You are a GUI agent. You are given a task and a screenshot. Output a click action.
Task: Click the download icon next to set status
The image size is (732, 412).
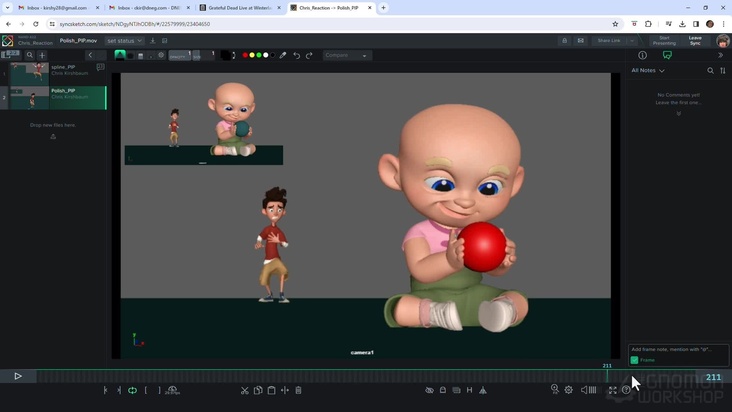(x=153, y=41)
